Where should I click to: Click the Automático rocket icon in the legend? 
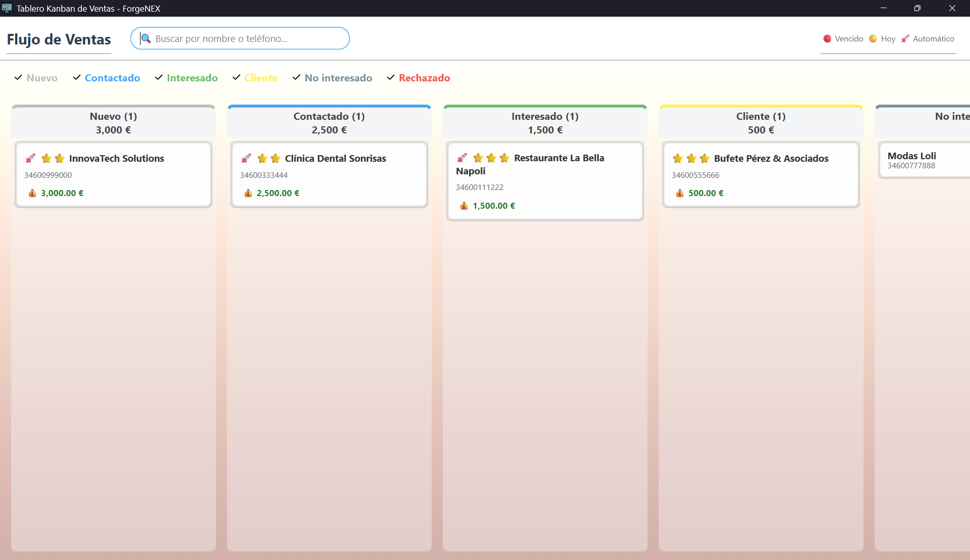(x=905, y=38)
